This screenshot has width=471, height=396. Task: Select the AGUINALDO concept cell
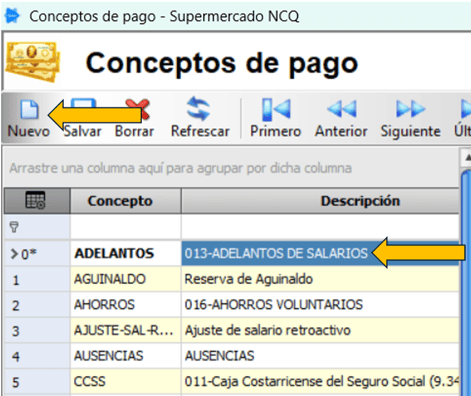(x=126, y=279)
